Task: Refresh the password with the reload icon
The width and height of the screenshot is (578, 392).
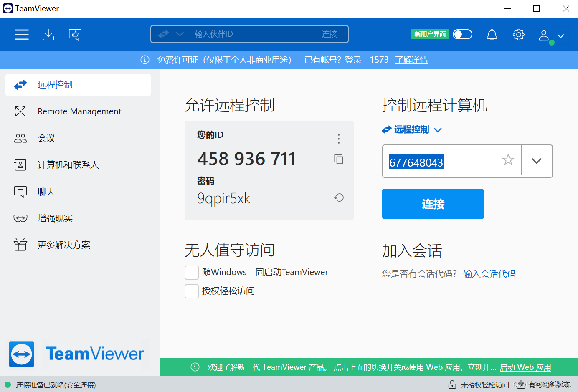Action: pyautogui.click(x=339, y=197)
